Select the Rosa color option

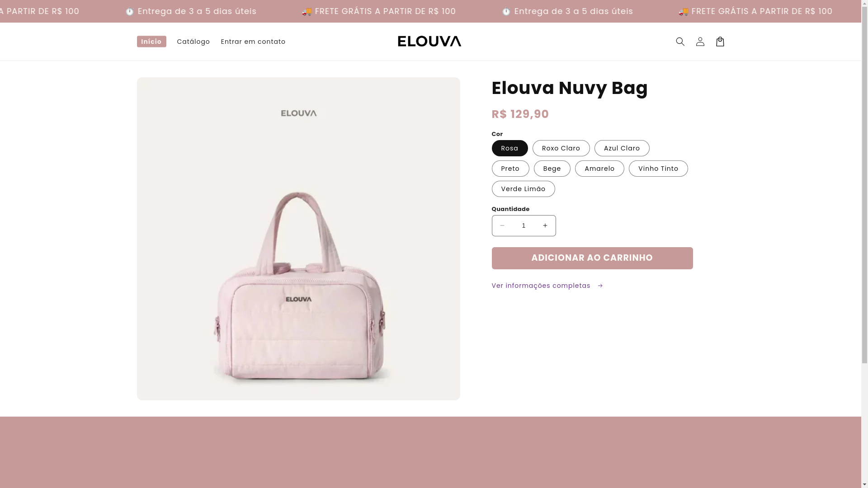click(509, 148)
